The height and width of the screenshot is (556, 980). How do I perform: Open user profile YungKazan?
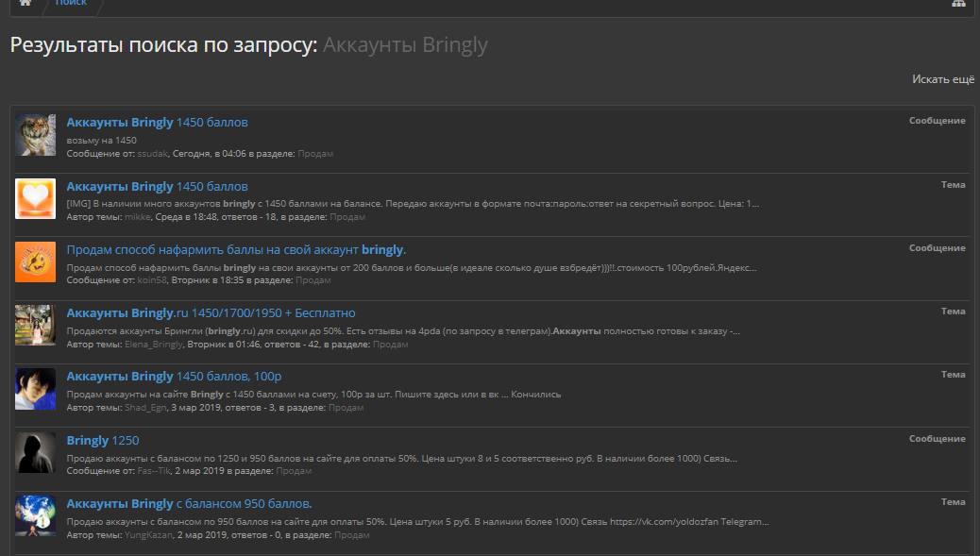148,534
